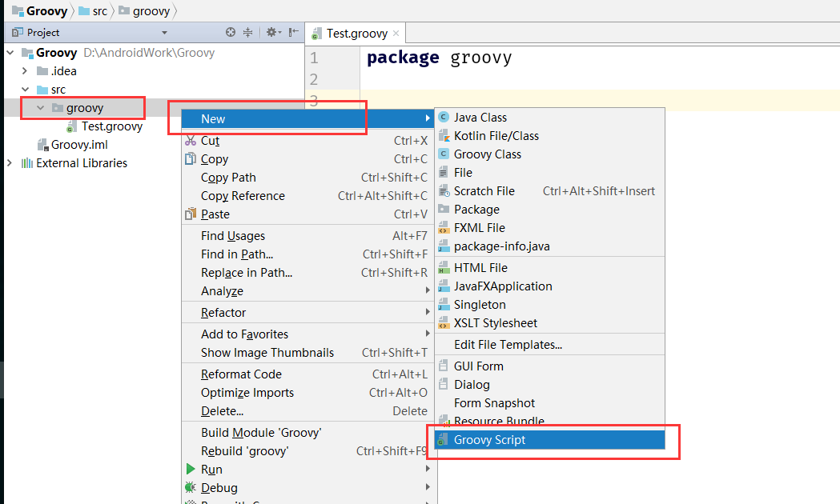Image resolution: width=840 pixels, height=504 pixels.
Task: Select the Test.groovy editor tab
Action: coord(356,33)
